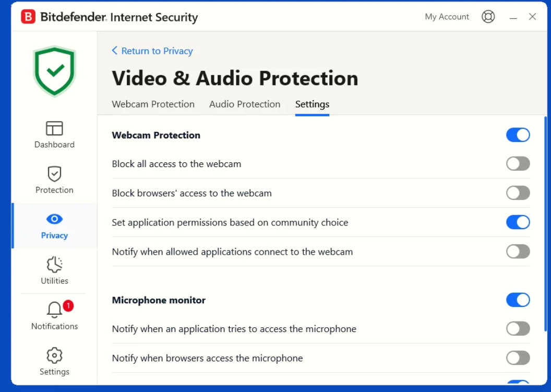Switch to the Audio Protection tab
Image resolution: width=551 pixels, height=392 pixels.
(245, 104)
